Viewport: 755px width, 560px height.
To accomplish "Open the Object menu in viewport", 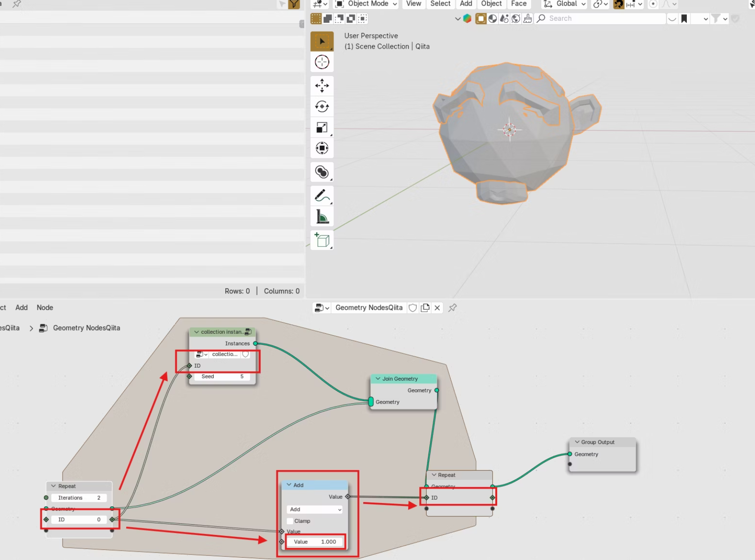I will 492,4.
